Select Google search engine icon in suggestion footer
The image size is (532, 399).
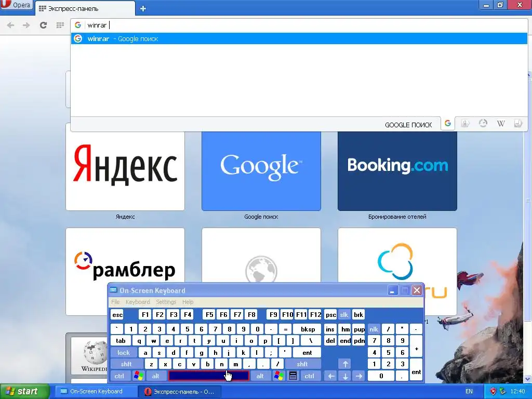point(448,124)
